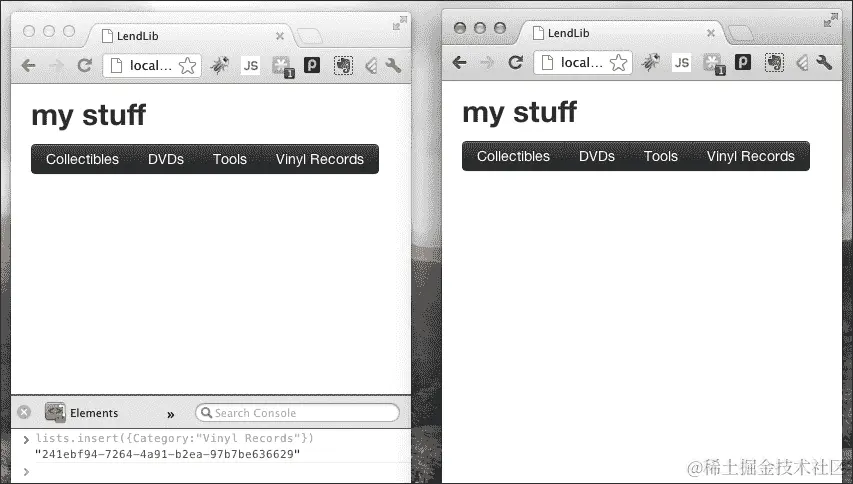
Task: Open the Elements panel in devtools
Action: click(82, 413)
